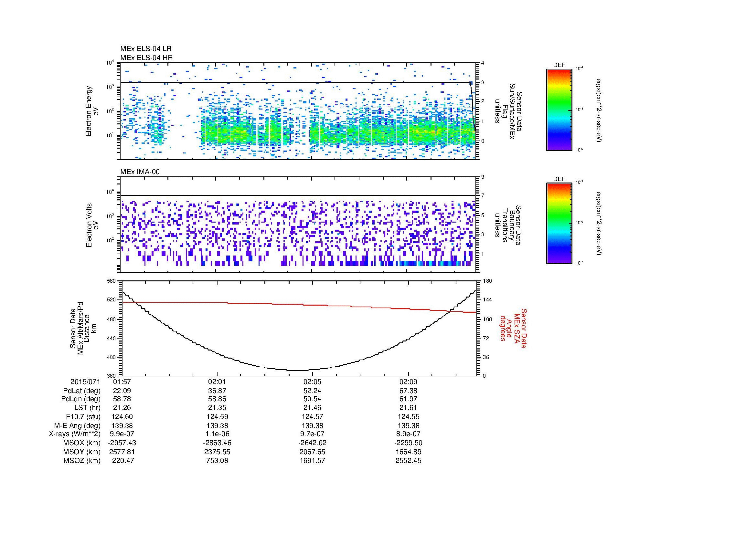Click the MSOY (km) row label

[82, 452]
